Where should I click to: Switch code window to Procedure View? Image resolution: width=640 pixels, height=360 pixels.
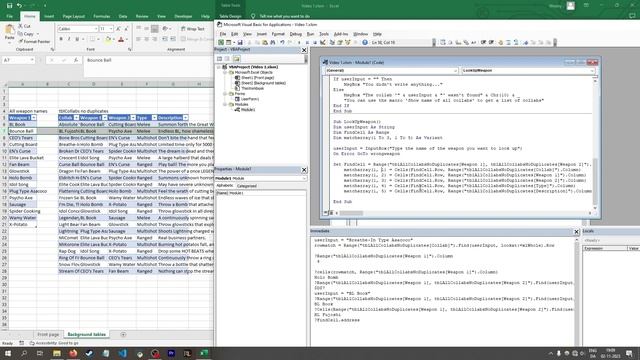coord(326,213)
